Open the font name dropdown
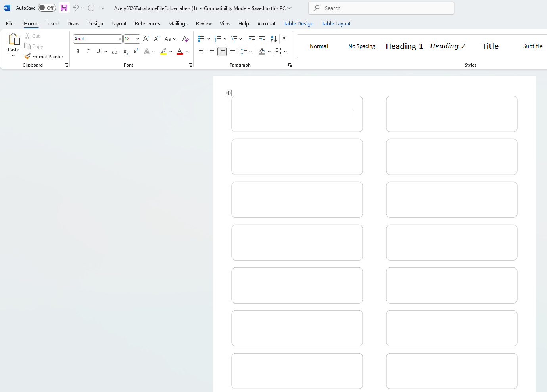This screenshot has height=392, width=547. tap(120, 39)
